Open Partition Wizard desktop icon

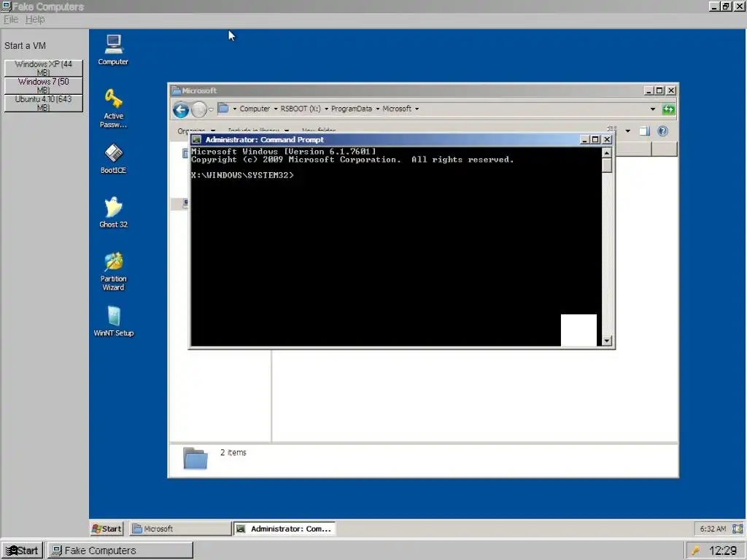[x=113, y=271]
